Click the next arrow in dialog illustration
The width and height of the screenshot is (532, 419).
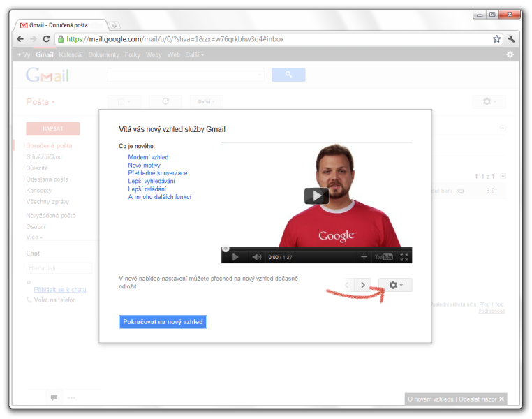click(363, 285)
